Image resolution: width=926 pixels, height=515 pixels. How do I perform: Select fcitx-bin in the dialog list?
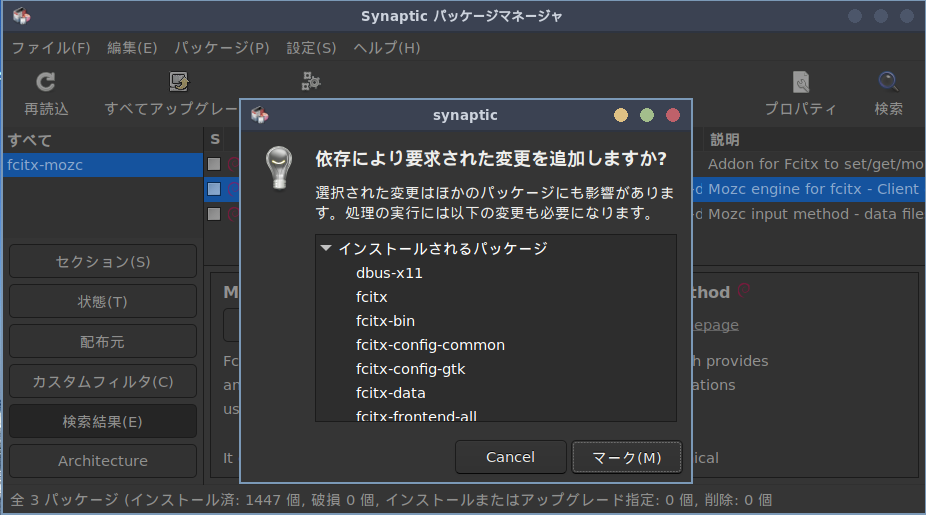385,321
